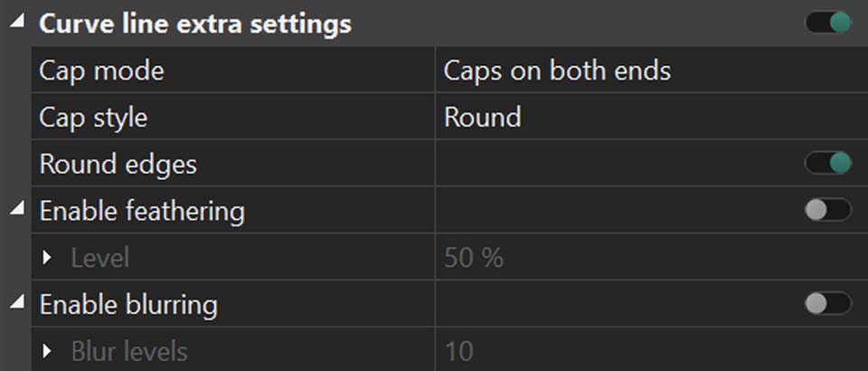Turn on the Enable blurring switch
The width and height of the screenshot is (868, 371).
(827, 304)
